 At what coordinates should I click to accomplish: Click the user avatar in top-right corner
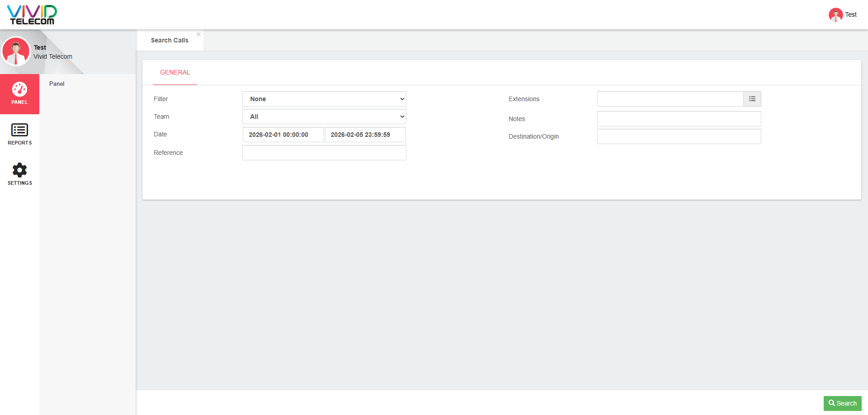pyautogui.click(x=835, y=14)
